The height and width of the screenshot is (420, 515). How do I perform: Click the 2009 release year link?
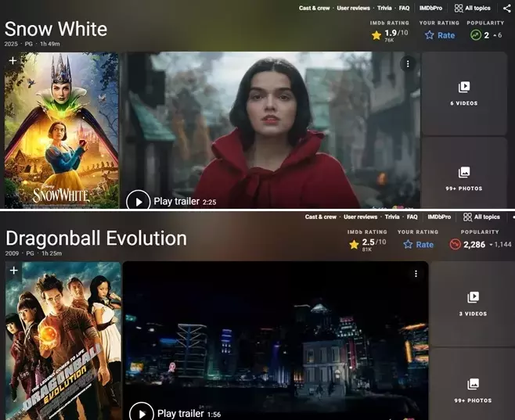(x=12, y=253)
